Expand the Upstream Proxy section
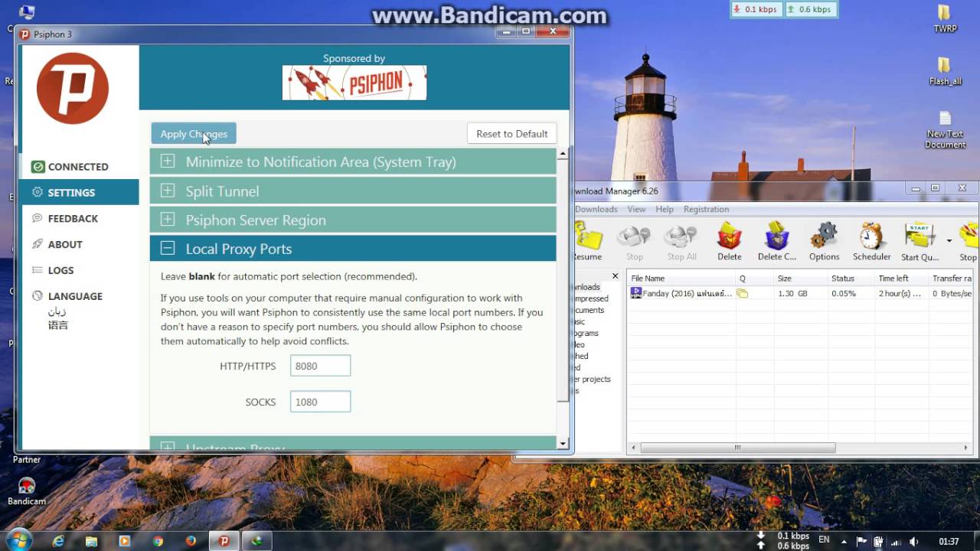 [x=353, y=443]
